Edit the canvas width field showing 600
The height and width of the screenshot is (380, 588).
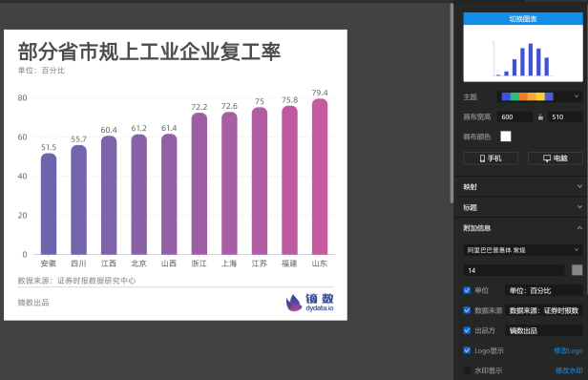tap(514, 117)
